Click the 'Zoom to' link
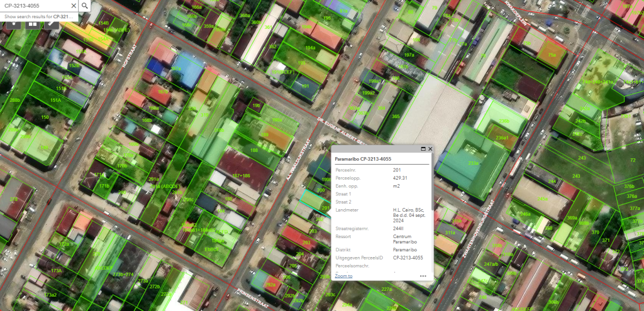 click(343, 276)
